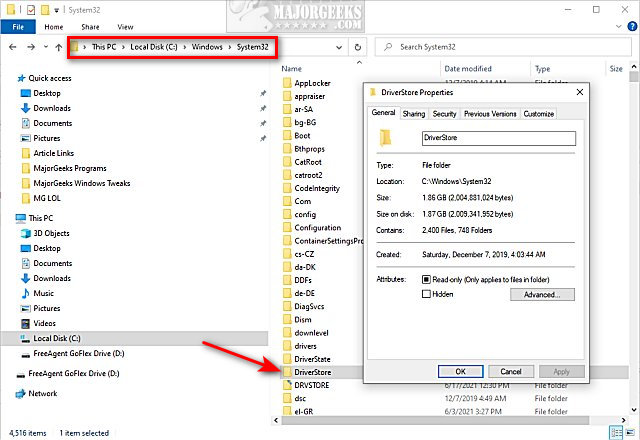Screen dimensions: 640x440
Task: Open the View ribbon tab
Action: click(x=125, y=27)
